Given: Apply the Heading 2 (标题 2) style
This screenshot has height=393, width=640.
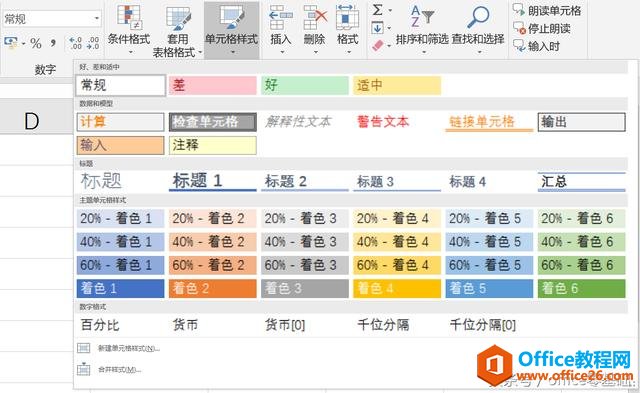Looking at the screenshot, I should [305, 181].
